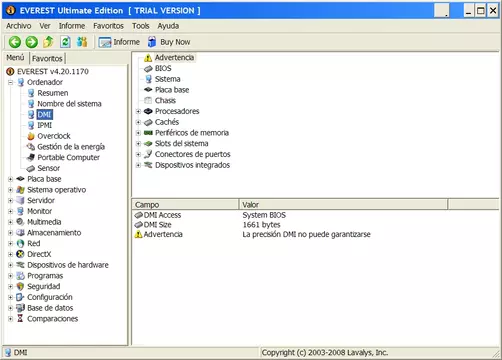The height and width of the screenshot is (360, 502).
Task: Click the Refresh toolbar icon
Action: click(65, 42)
